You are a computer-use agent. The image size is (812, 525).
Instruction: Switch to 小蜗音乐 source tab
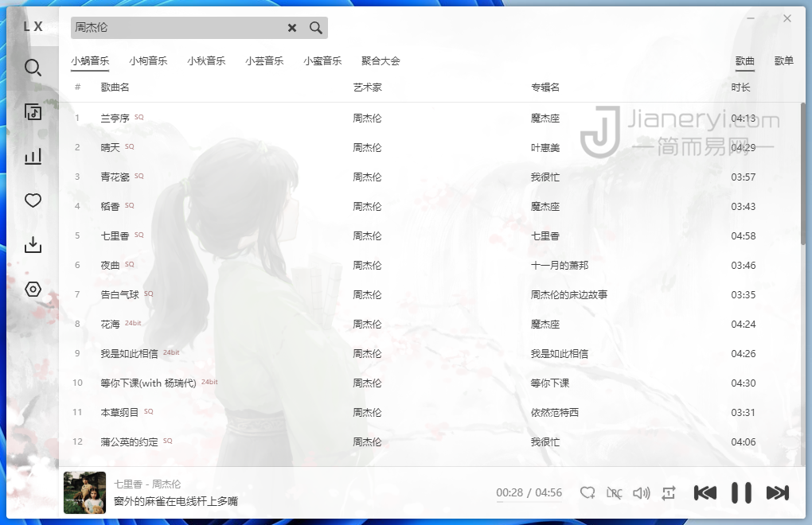pos(90,61)
